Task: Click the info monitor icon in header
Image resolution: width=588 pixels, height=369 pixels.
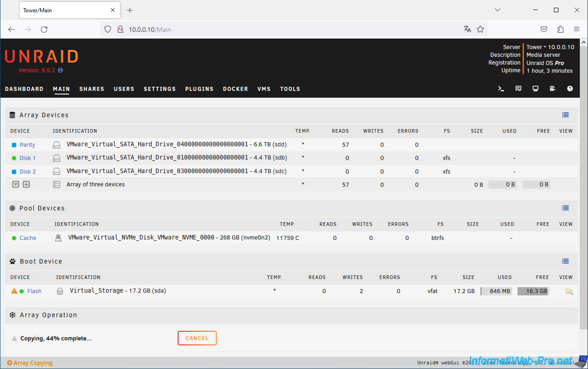Action: (535, 89)
